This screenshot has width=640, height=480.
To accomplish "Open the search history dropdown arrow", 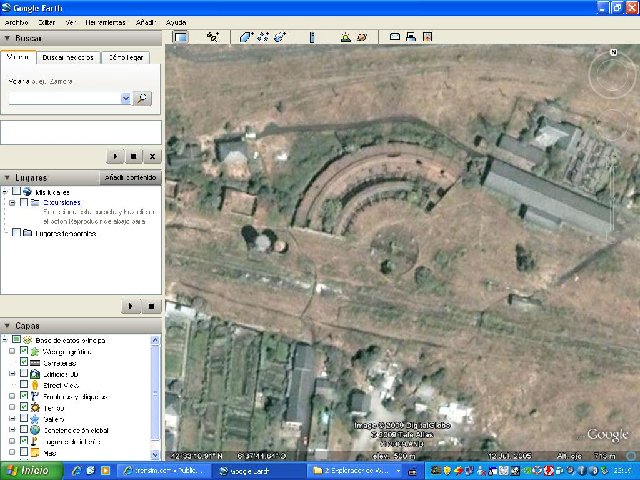I will (x=125, y=98).
